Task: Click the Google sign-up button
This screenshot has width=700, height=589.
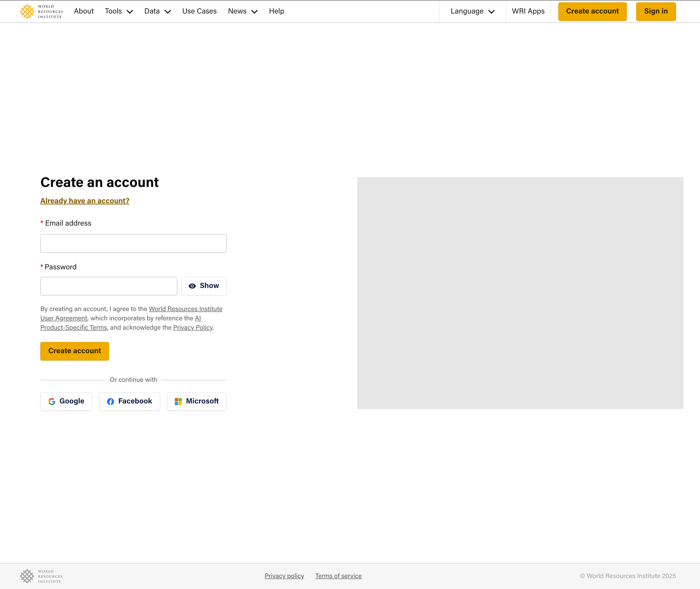Action: coord(66,401)
